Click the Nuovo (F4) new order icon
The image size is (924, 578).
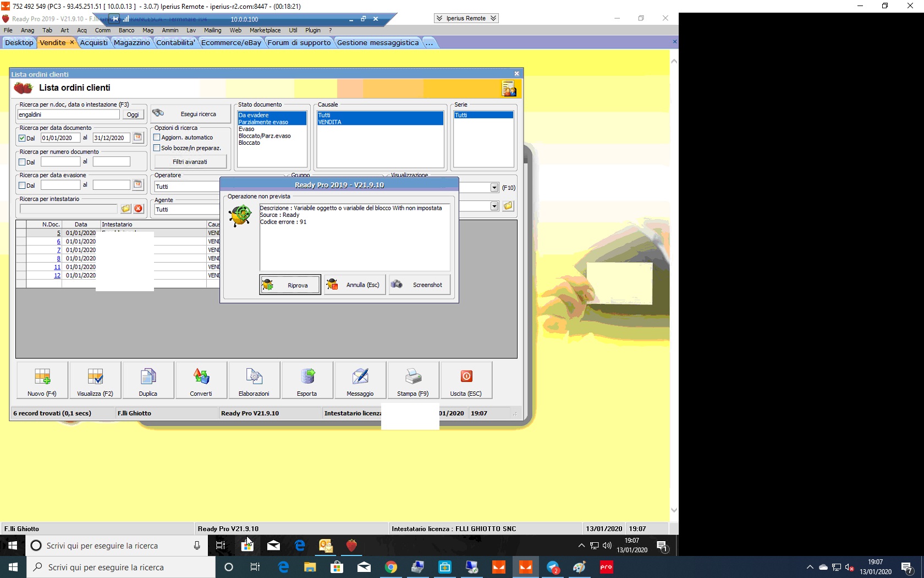[42, 380]
